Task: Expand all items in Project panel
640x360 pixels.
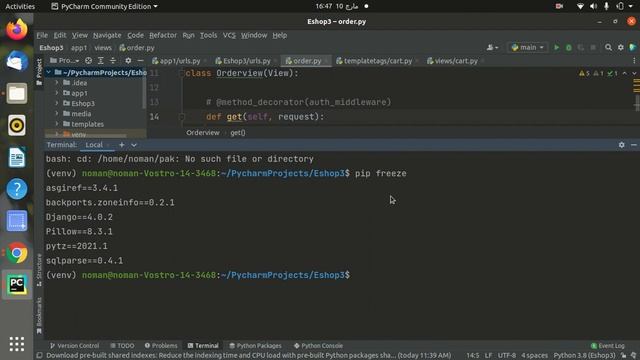Action: (x=100, y=61)
